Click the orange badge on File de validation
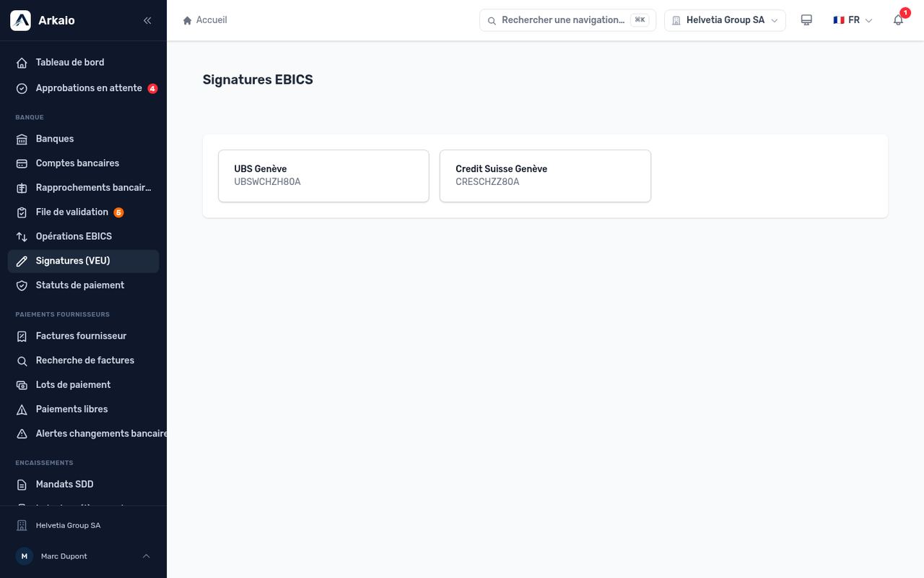Image resolution: width=924 pixels, height=578 pixels. click(118, 212)
